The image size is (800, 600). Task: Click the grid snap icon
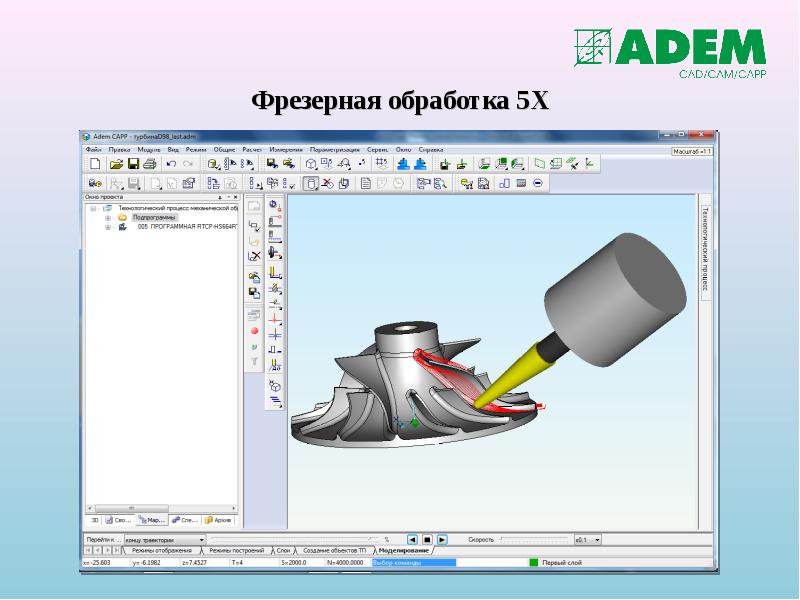coord(381,163)
